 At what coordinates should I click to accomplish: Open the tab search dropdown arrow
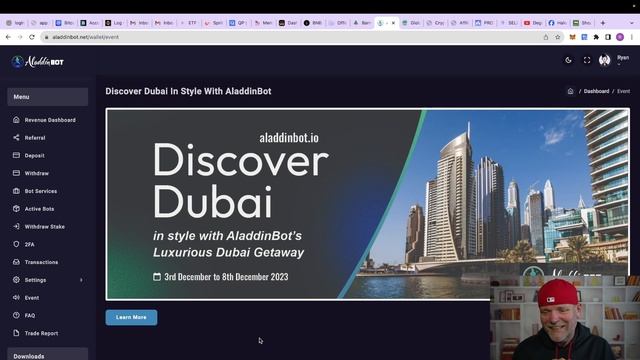631,23
